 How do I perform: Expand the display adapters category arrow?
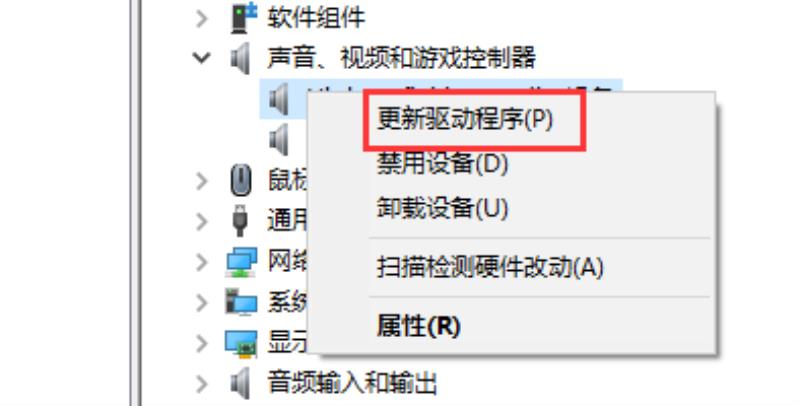[x=202, y=344]
